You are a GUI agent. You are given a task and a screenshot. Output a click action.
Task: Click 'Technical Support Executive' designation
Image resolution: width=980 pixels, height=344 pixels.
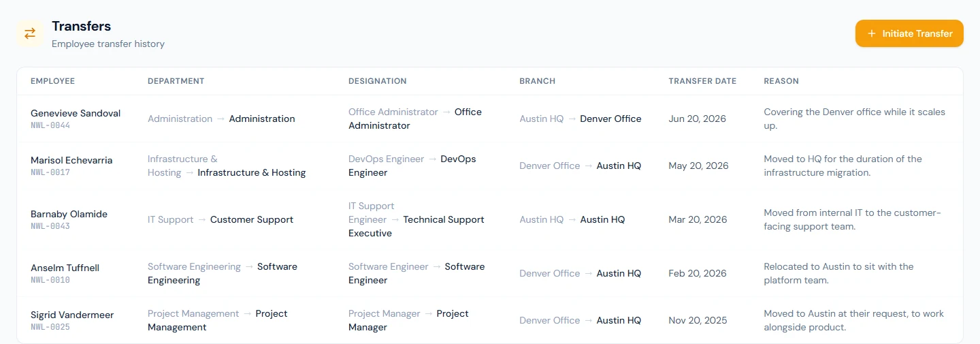click(416, 226)
